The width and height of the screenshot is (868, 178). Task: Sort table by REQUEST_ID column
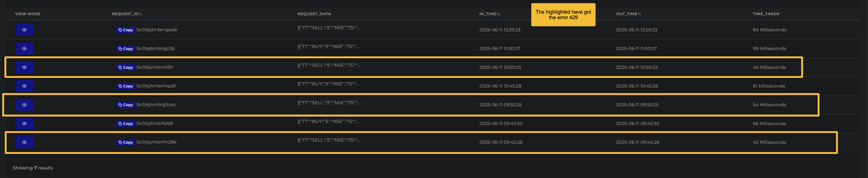click(x=127, y=14)
